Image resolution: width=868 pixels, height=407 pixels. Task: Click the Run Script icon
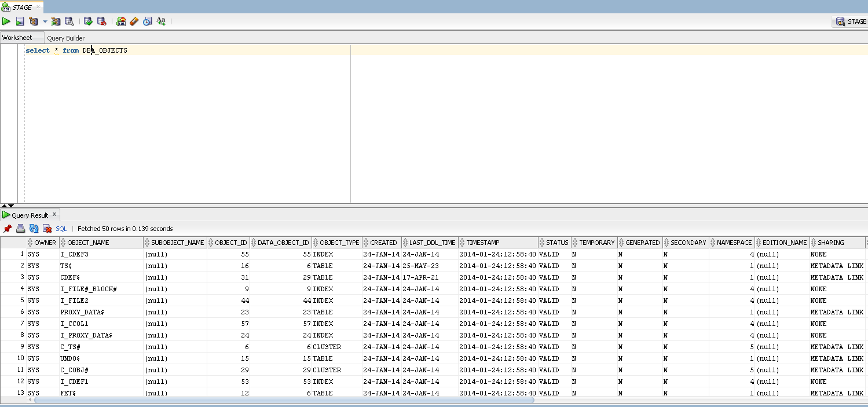(x=20, y=21)
